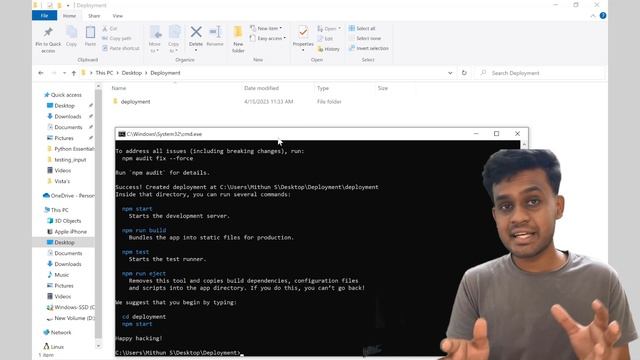Screen dimensions: 640x360
Task: Select pinned Downloads under Quick access
Action: pos(64,116)
